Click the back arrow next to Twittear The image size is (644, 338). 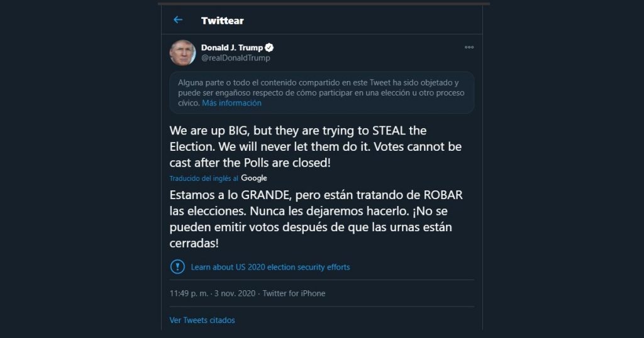click(x=178, y=20)
